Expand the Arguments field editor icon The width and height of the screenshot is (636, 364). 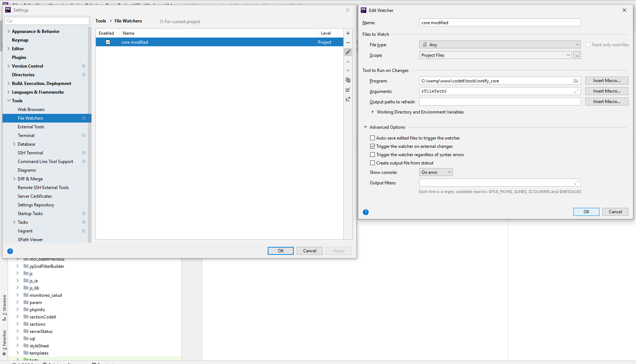577,91
